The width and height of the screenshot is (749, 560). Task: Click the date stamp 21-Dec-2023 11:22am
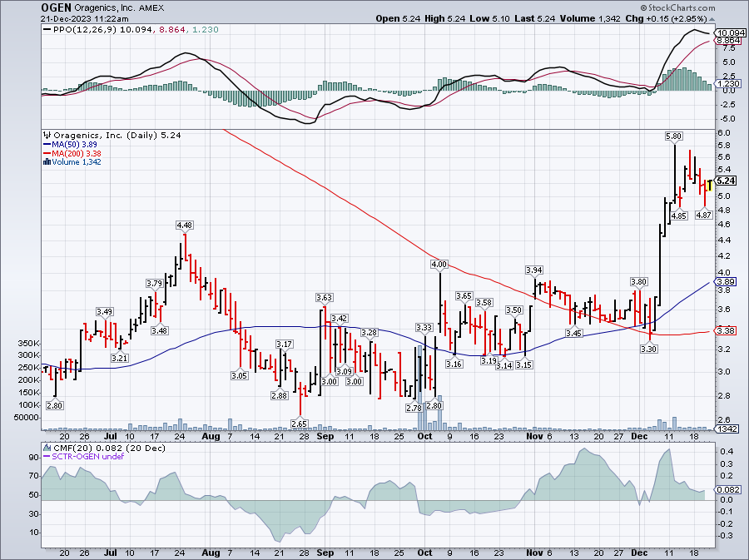[85, 18]
